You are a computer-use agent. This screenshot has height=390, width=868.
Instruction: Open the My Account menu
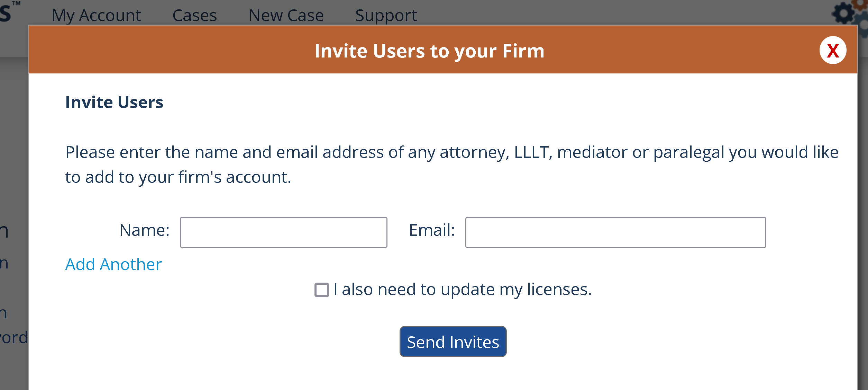(x=96, y=15)
